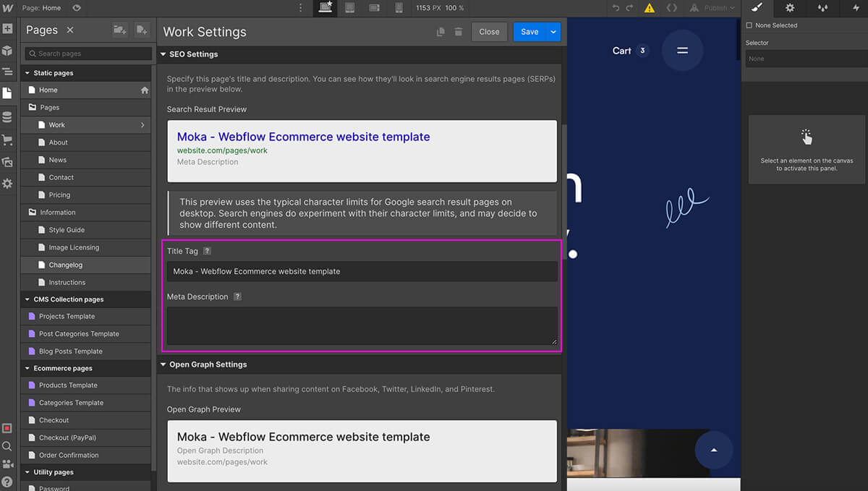Screen dimensions: 868x491
Task: Close the Pages panel with X
Action: click(70, 30)
